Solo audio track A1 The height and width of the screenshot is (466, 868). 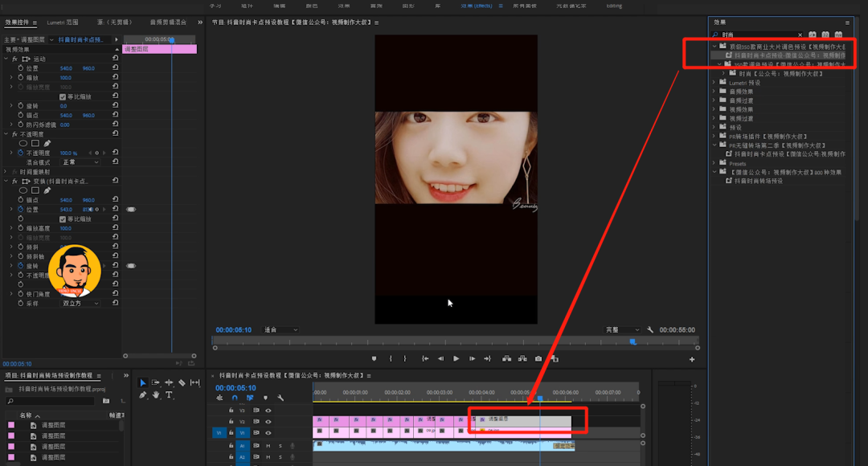pos(280,446)
